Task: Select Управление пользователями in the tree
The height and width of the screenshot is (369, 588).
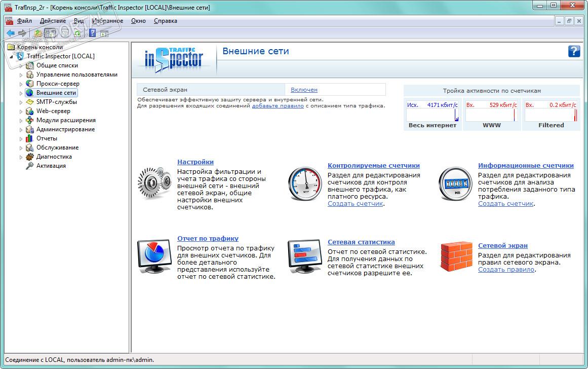Action: [76, 75]
